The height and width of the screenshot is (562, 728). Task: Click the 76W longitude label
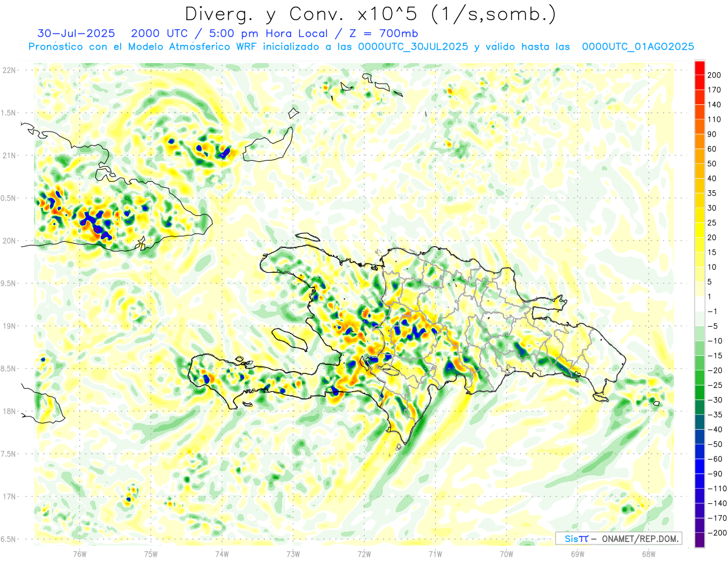[79, 553]
